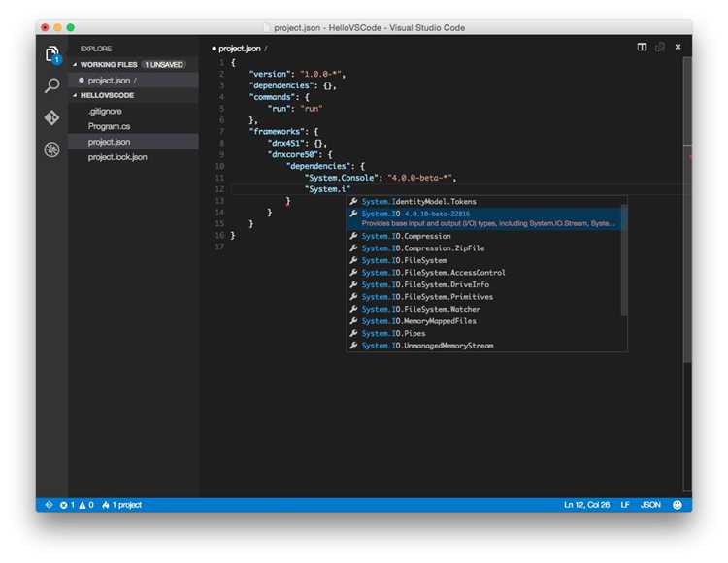This screenshot has width=728, height=563.
Task: Click the git sync icon in status bar
Action: [49, 505]
